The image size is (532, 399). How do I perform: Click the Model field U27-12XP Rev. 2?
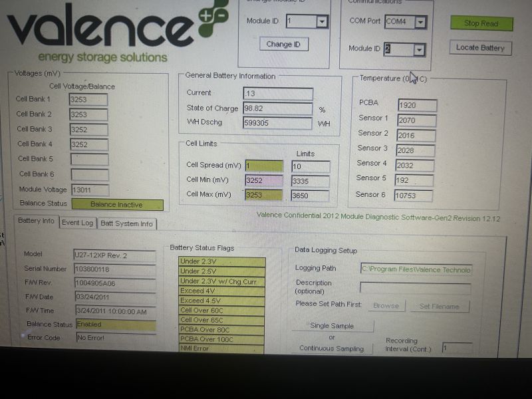[x=114, y=255]
